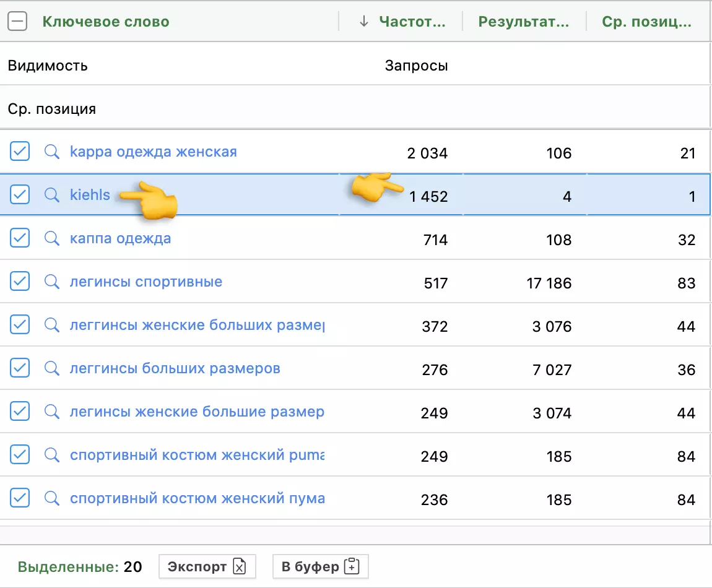Click magnifier icon next to kiehls
712x588 pixels.
point(52,195)
